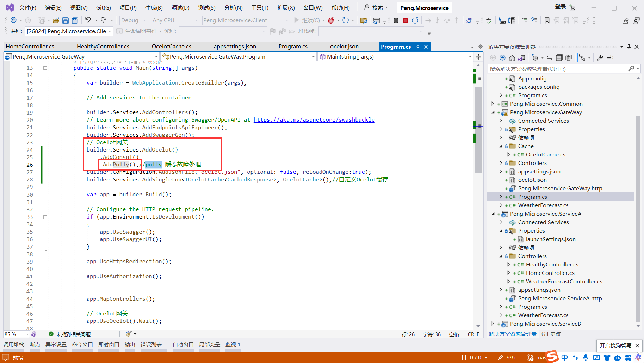
Task: Click the editor vertical scrollbar thumb
Action: coord(478,130)
